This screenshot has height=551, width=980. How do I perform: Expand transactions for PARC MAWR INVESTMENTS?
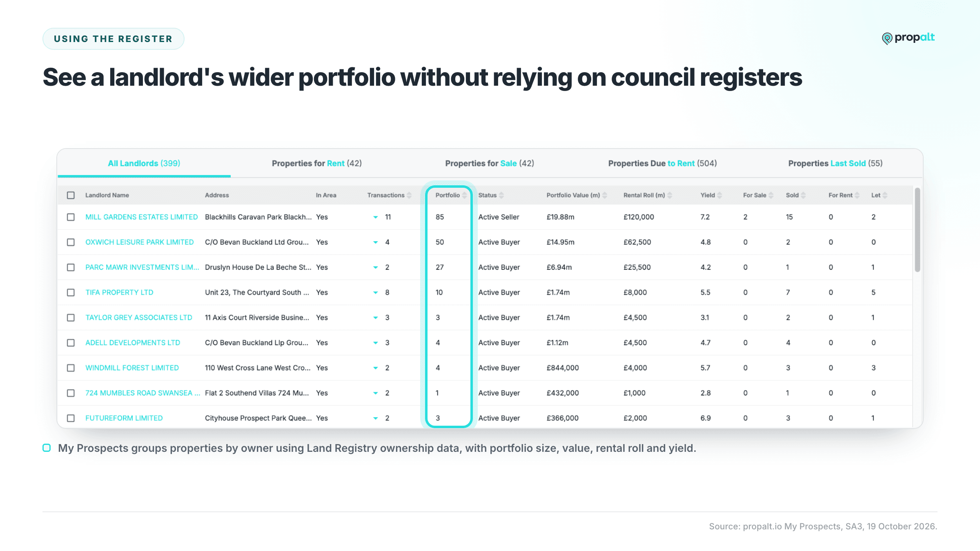(x=376, y=268)
